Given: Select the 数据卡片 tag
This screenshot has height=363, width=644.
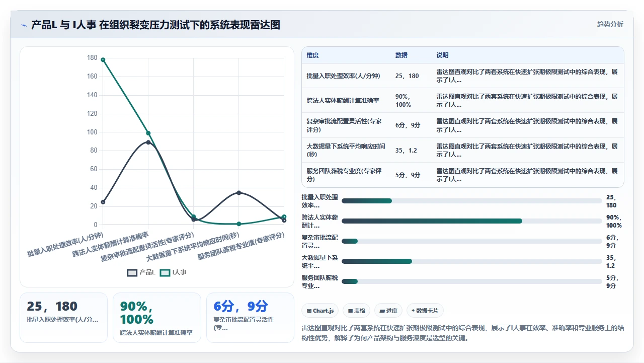Looking at the screenshot, I should coord(425,311).
